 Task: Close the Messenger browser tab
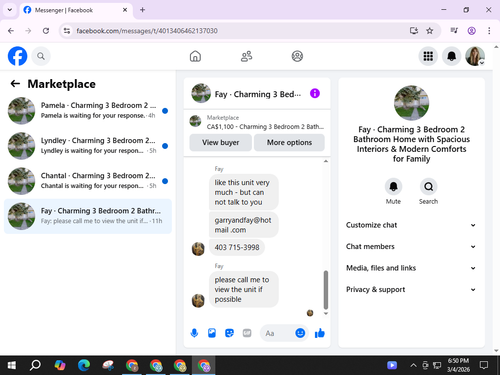pos(125,10)
